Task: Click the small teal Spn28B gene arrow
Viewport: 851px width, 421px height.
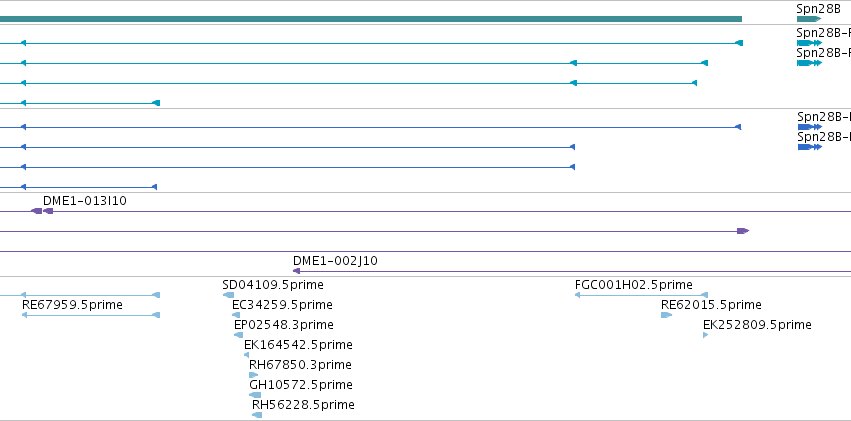Action: click(809, 19)
